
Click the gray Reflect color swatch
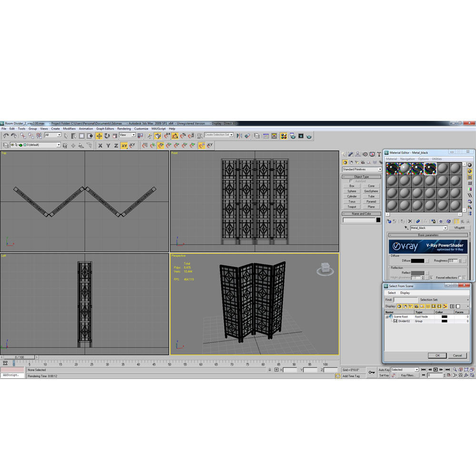click(417, 273)
